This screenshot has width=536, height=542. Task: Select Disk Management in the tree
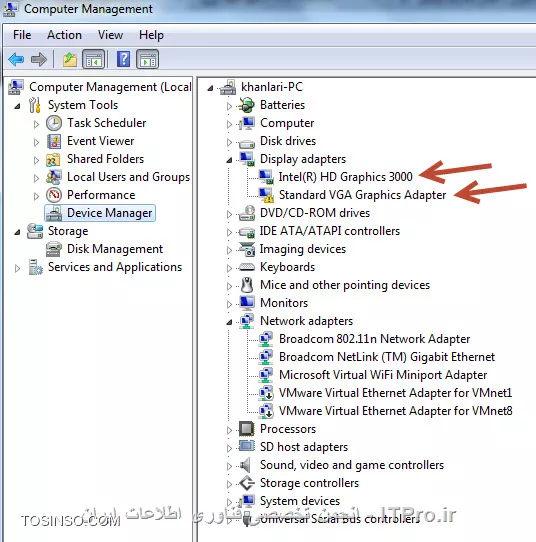tap(115, 249)
